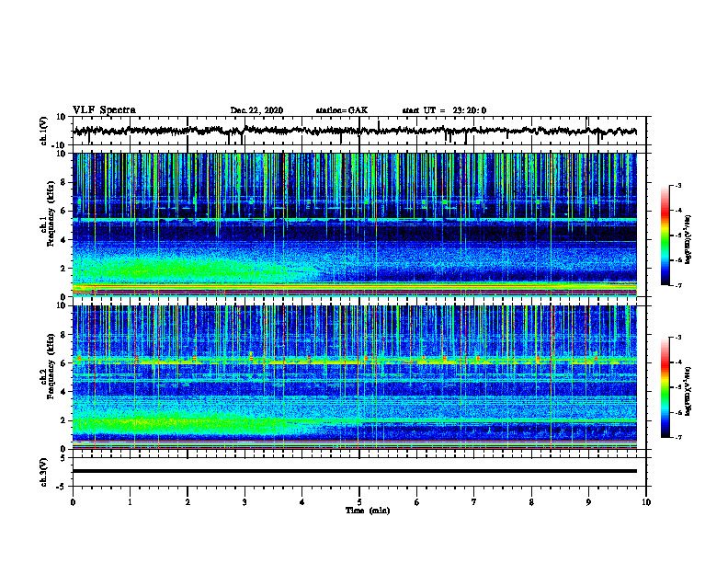Image resolution: width=728 pixels, height=563 pixels.
Task: Click the "7" minute tick on Time axis
Action: (474, 502)
